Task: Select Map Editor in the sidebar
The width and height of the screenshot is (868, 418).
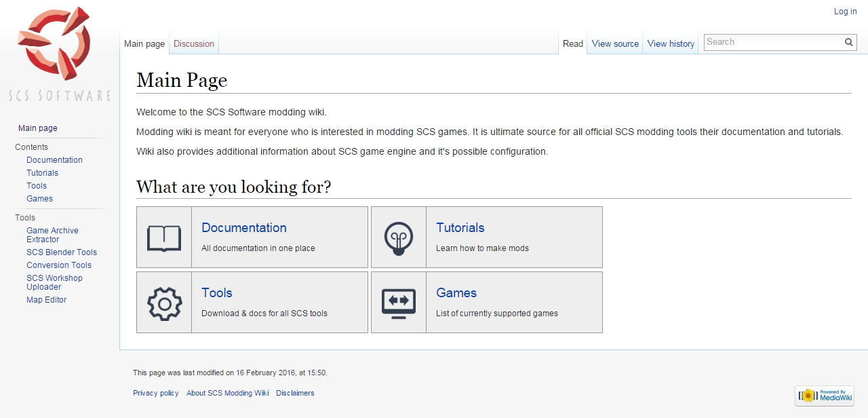Action: pyautogui.click(x=46, y=300)
